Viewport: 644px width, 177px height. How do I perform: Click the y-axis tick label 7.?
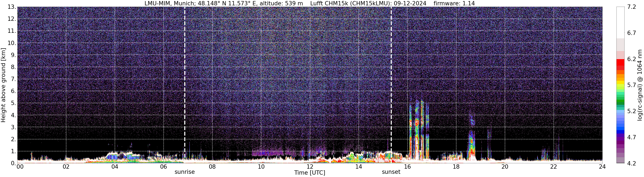click(13, 79)
